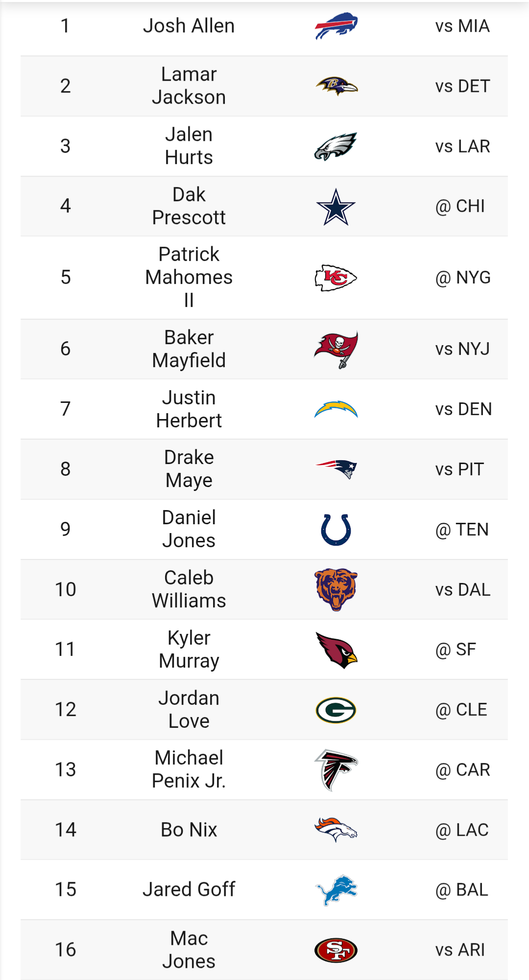
Task: Select the Dallas Cowboys star logo
Action: [x=336, y=207]
